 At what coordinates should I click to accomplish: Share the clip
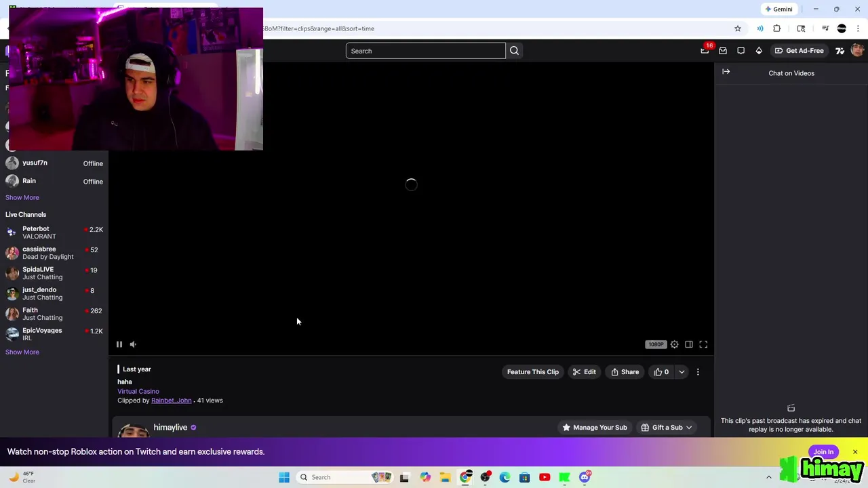click(x=625, y=372)
